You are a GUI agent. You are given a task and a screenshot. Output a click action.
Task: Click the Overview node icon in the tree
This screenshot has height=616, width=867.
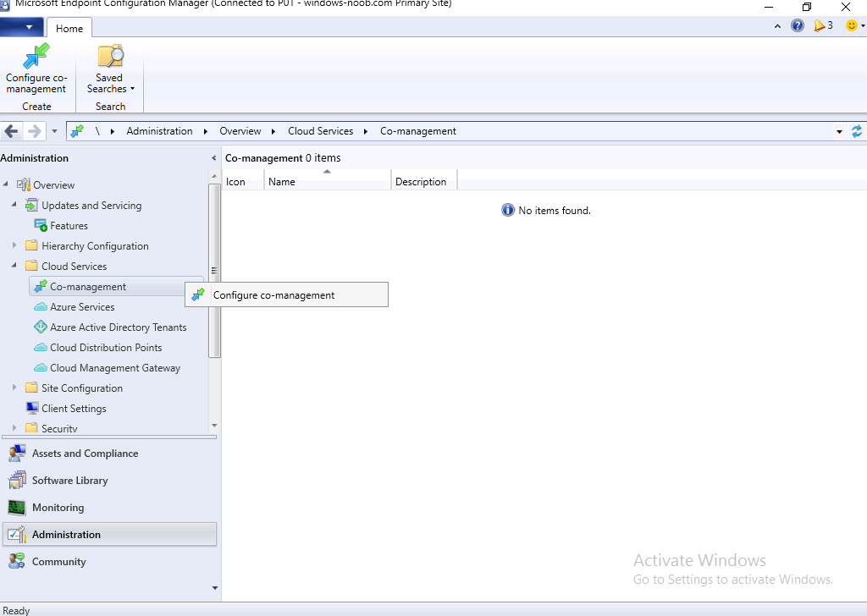coord(23,185)
